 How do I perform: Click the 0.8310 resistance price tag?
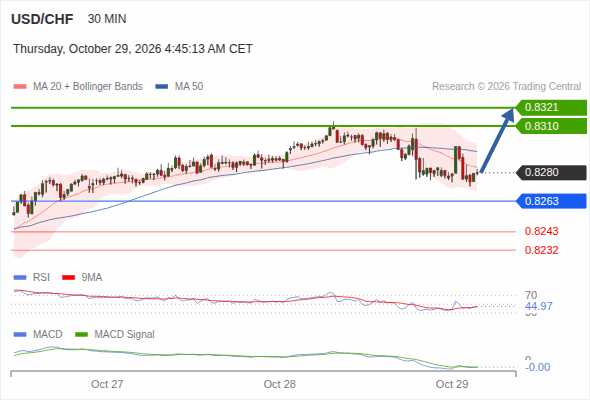click(551, 126)
